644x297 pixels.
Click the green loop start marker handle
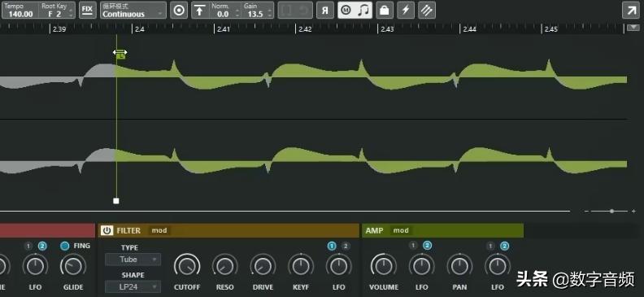pyautogui.click(x=120, y=55)
